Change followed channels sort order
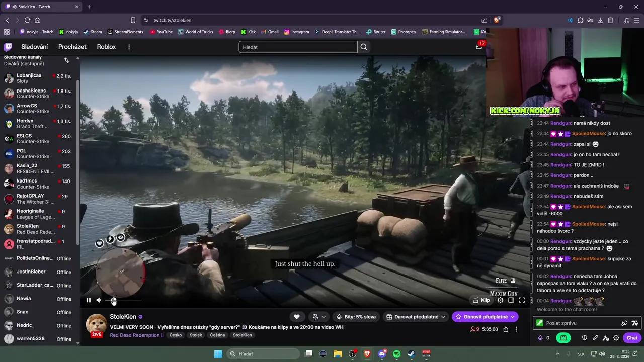 (x=66, y=60)
